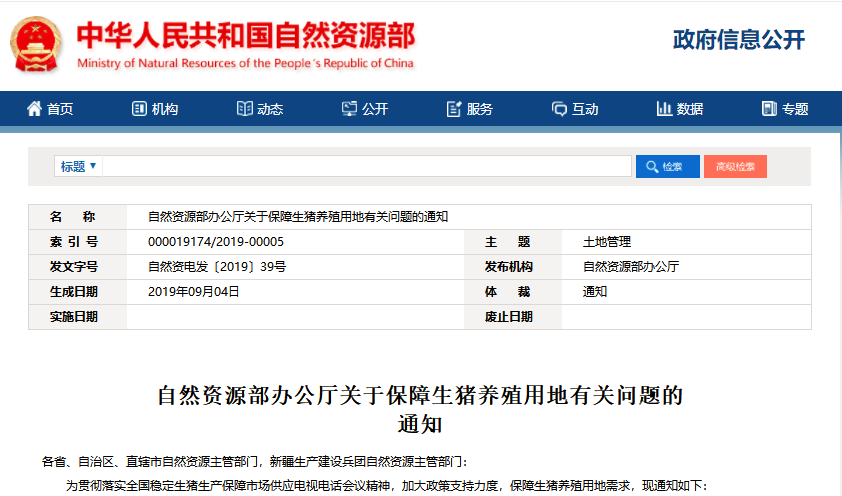Click the edit-document icon beside 服务

pos(454,109)
